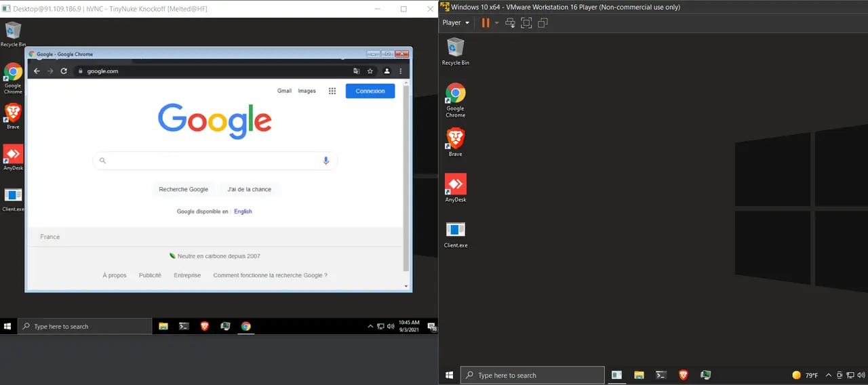Click the VMware pause virtual machine icon
The image size is (868, 385).
(485, 23)
